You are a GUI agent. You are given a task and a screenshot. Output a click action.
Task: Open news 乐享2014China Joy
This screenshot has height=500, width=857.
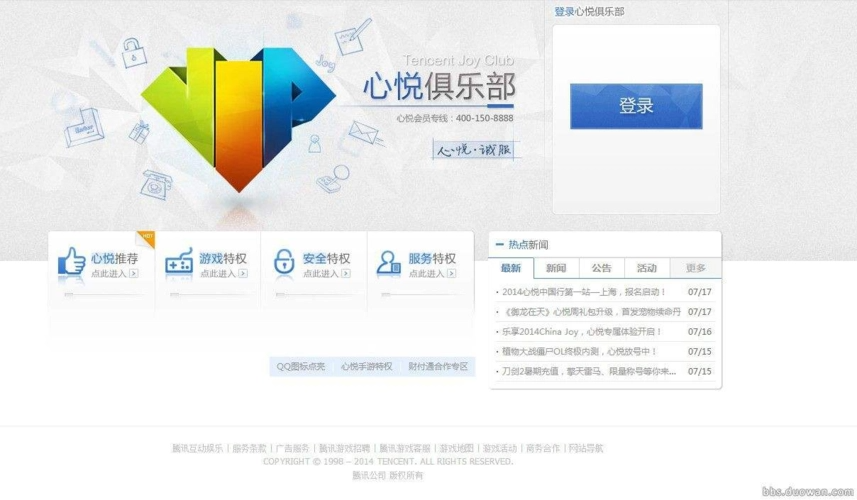coord(582,332)
